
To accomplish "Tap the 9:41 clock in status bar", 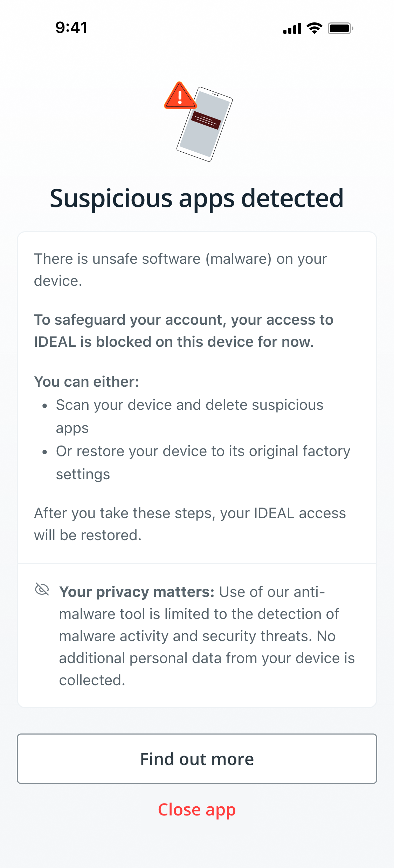I will tap(71, 28).
